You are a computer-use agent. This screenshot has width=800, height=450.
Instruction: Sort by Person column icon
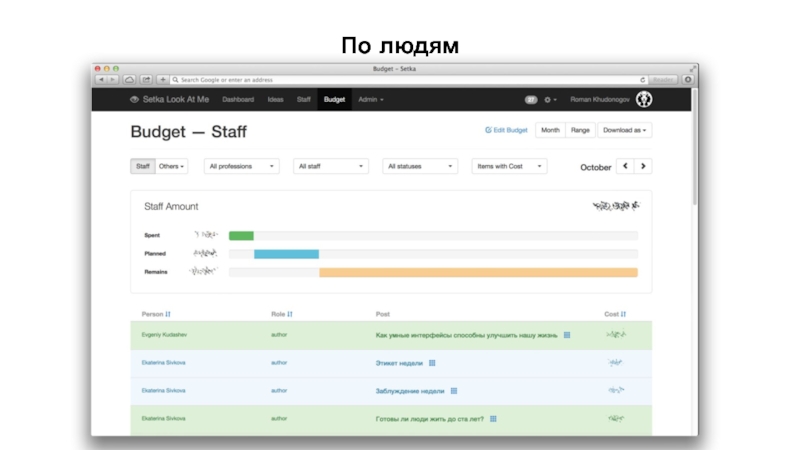click(x=168, y=314)
